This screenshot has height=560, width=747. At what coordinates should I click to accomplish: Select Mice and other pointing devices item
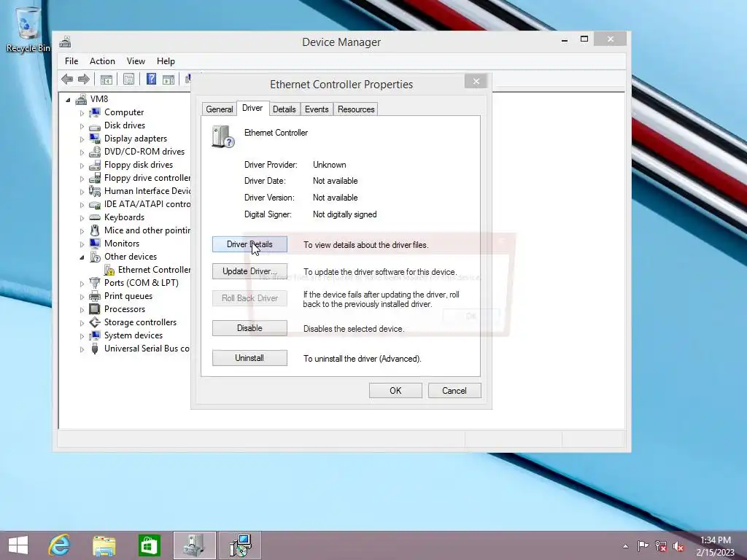point(147,230)
